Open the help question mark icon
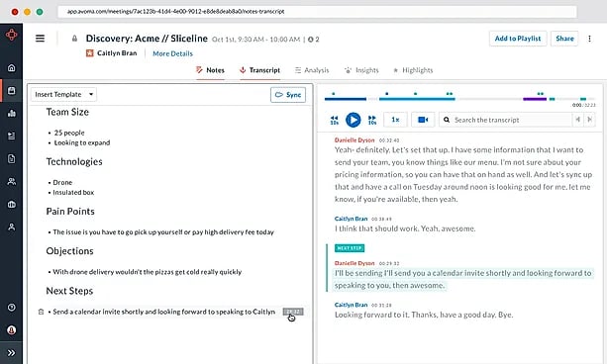 (12, 308)
